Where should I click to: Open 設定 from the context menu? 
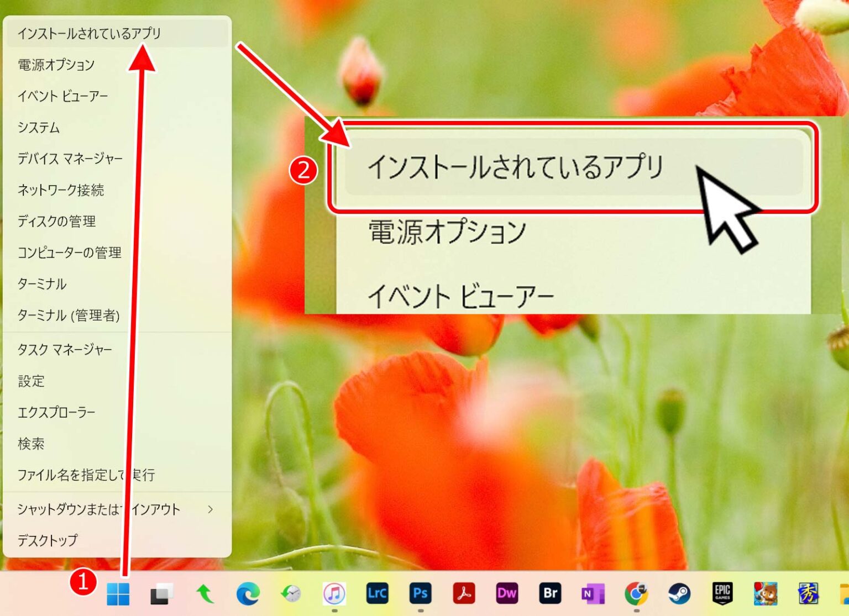coord(117,381)
